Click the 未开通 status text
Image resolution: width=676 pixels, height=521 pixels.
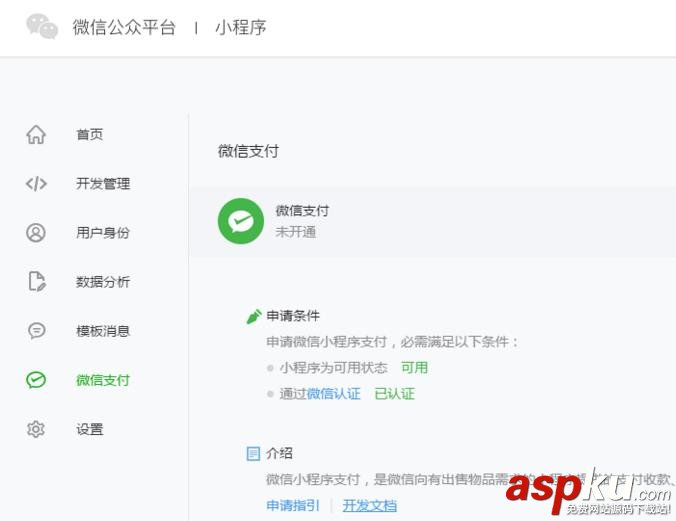296,232
